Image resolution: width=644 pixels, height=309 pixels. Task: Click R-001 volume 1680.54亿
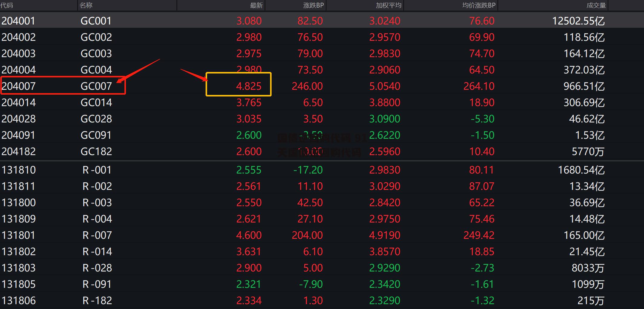coord(581,170)
